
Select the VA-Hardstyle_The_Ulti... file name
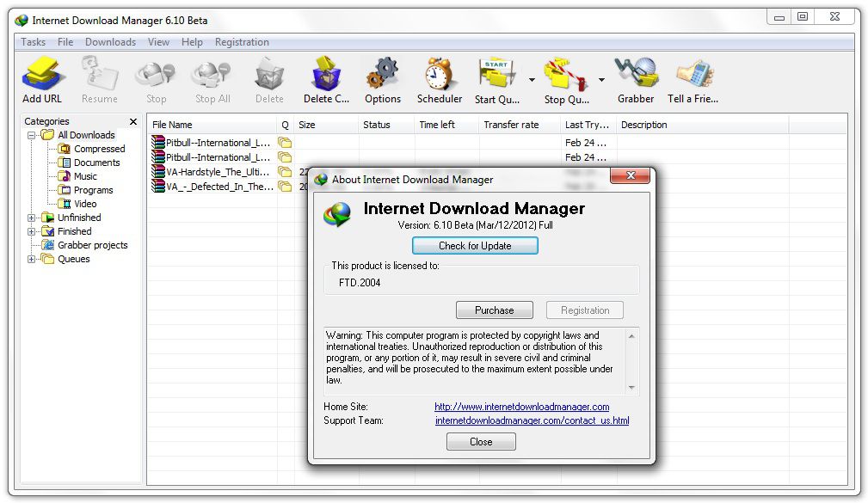click(x=218, y=172)
